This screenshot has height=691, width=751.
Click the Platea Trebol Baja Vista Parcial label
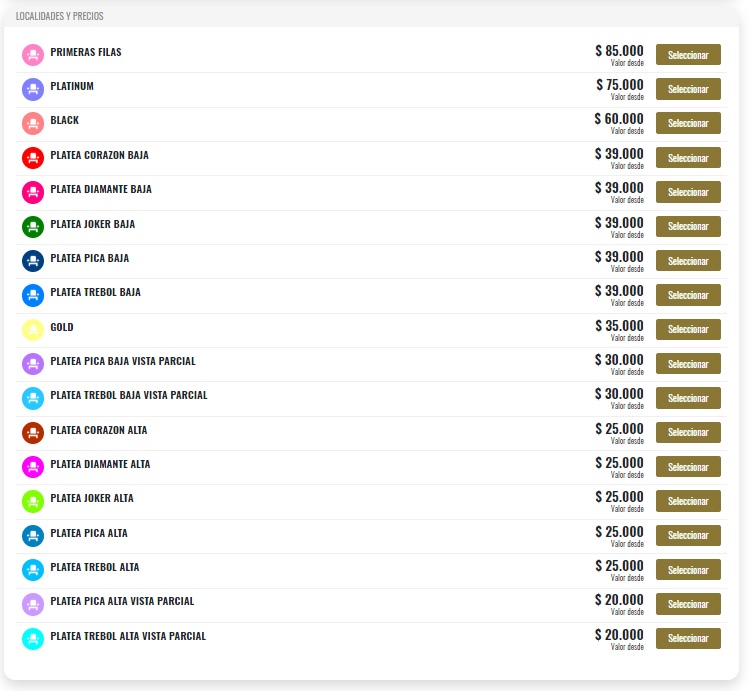click(129, 395)
